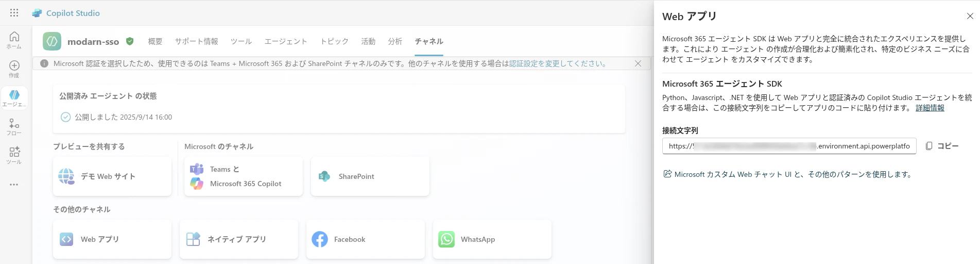Switch to the トピック tab

click(334, 41)
